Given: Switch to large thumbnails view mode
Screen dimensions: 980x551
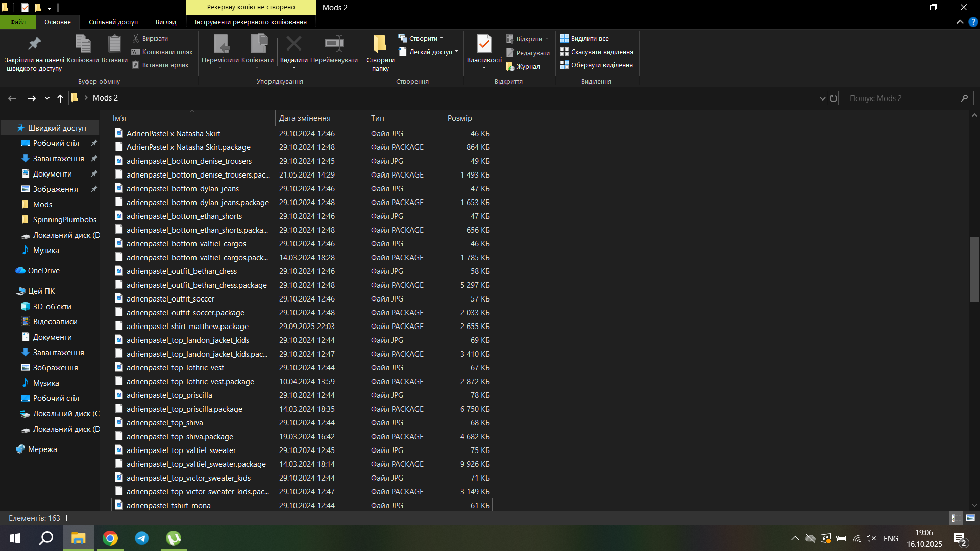Looking at the screenshot, I should (x=970, y=518).
